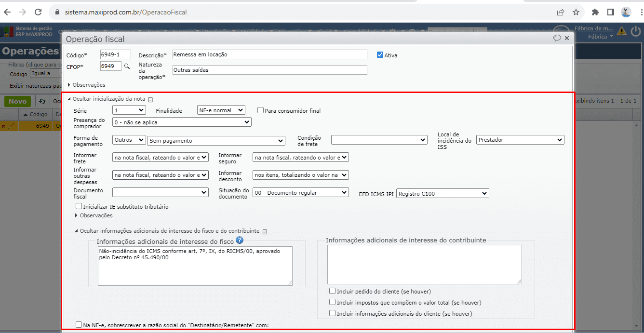Bookmark this page with the star icon
The width and height of the screenshot is (644, 333).
coord(576,12)
